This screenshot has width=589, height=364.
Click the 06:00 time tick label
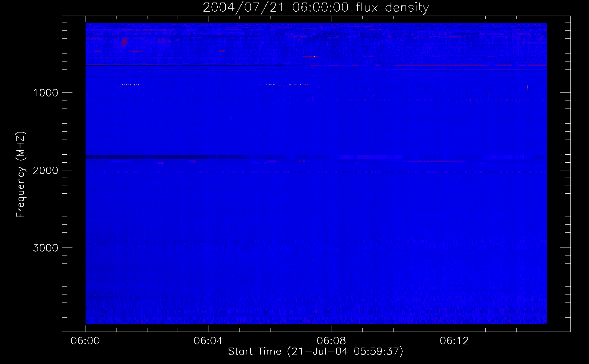85,341
